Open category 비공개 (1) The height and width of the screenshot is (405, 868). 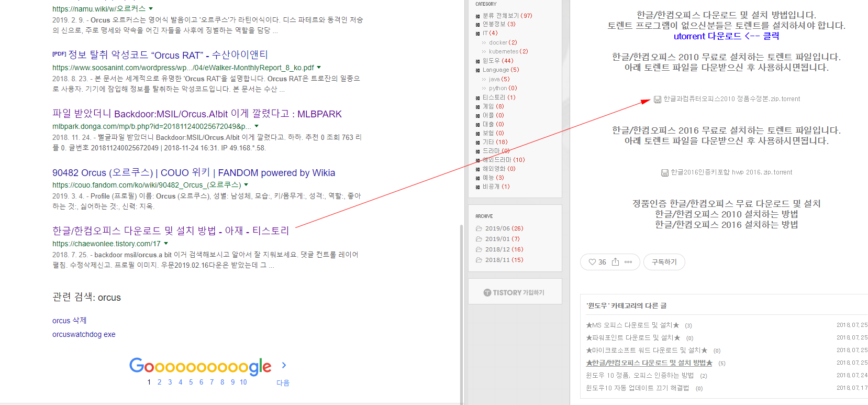coord(496,187)
